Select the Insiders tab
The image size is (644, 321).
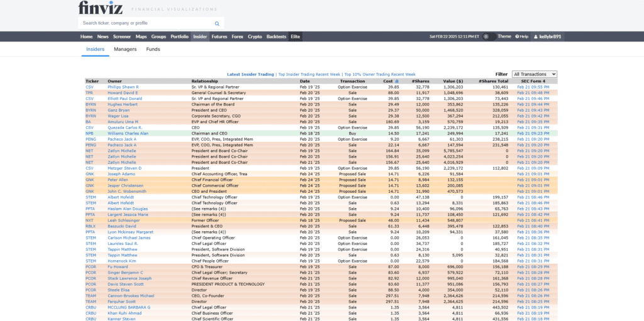click(x=96, y=49)
